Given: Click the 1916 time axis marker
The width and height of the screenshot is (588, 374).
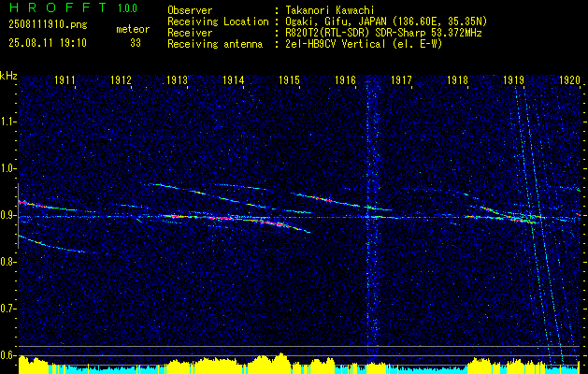Looking at the screenshot, I should (345, 80).
